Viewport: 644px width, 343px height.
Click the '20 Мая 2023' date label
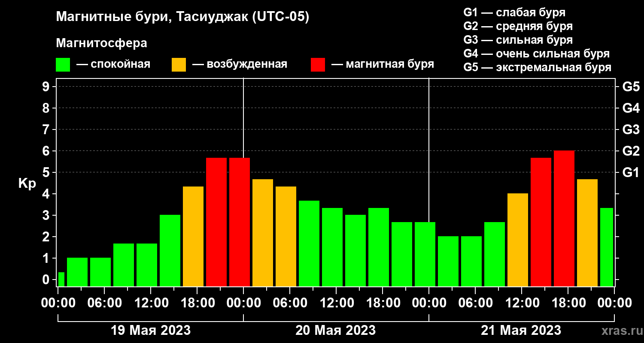pyautogui.click(x=336, y=331)
